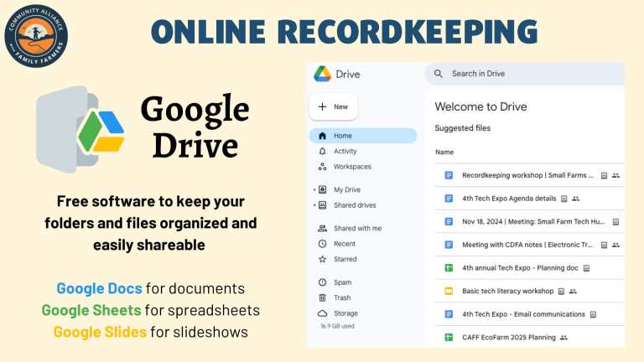The width and height of the screenshot is (644, 362).
Task: Open Starred items via star icon
Action: point(323,260)
